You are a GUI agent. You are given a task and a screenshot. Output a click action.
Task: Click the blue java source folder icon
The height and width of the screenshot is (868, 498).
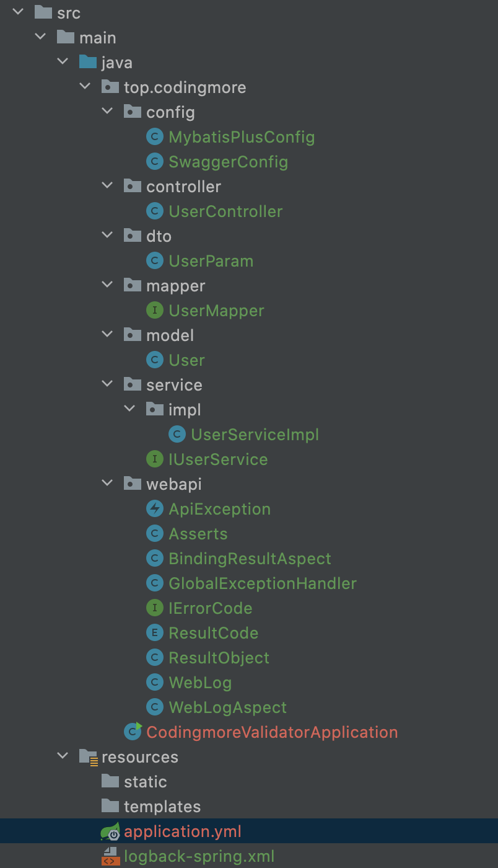[x=88, y=63]
